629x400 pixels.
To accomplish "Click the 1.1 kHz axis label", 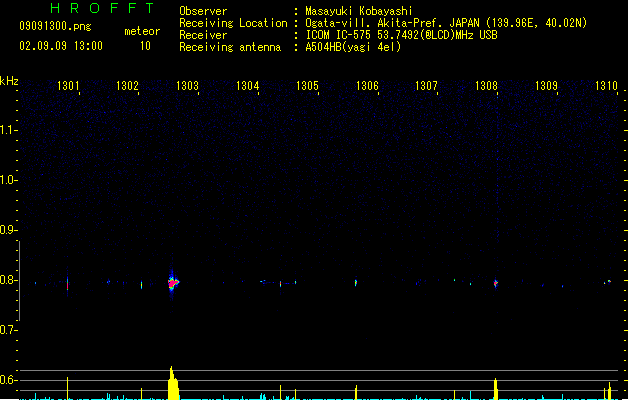I will (x=8, y=130).
